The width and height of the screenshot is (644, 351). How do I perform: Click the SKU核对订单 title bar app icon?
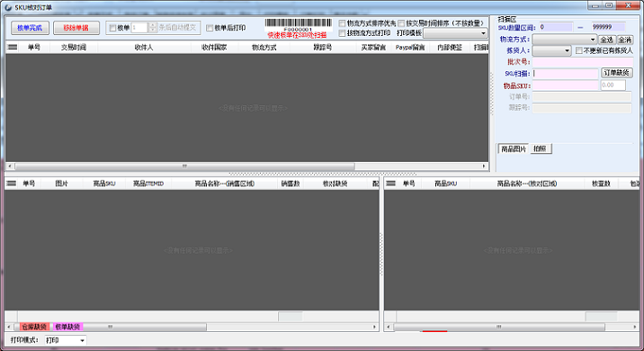coord(8,7)
